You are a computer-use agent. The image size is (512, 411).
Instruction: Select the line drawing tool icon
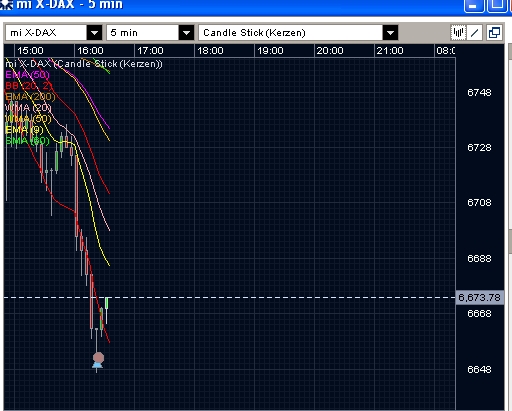point(474,33)
